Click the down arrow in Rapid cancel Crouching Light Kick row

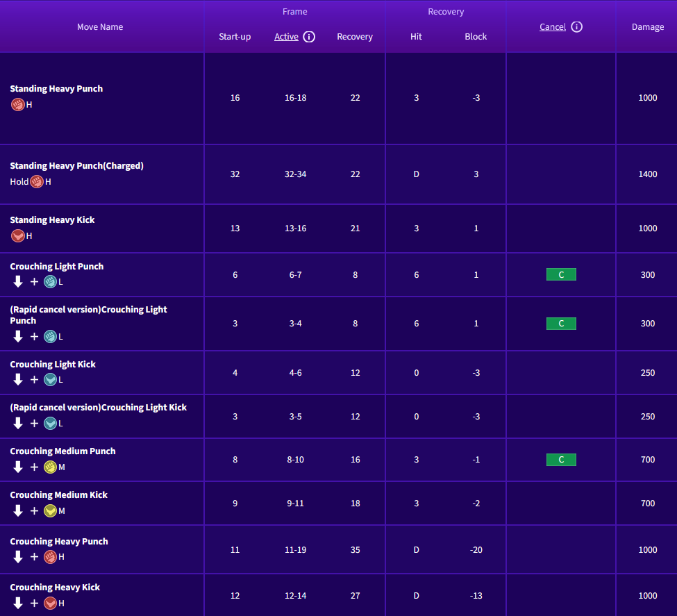(17, 423)
